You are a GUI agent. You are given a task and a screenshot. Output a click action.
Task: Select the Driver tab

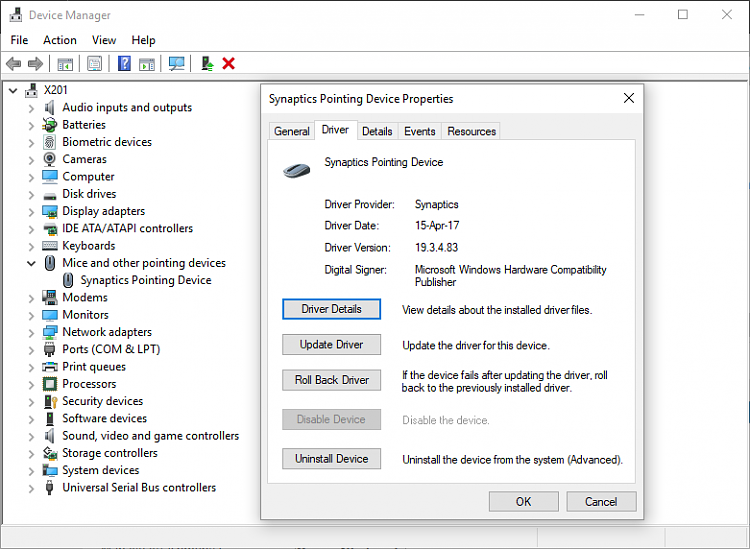[x=335, y=130]
